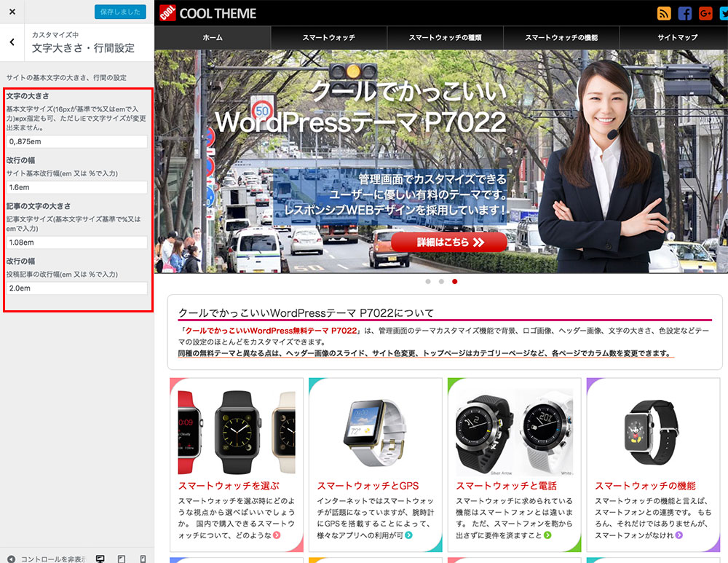Click the red クールでかっこいいWordPress無料テーマ P7022 text
This screenshot has height=563, width=728.
click(271, 331)
